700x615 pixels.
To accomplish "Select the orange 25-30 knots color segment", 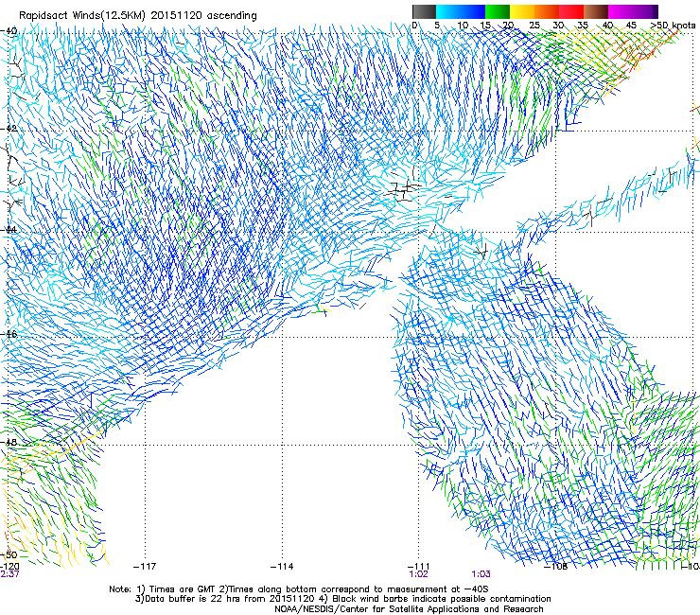I will tap(547, 11).
